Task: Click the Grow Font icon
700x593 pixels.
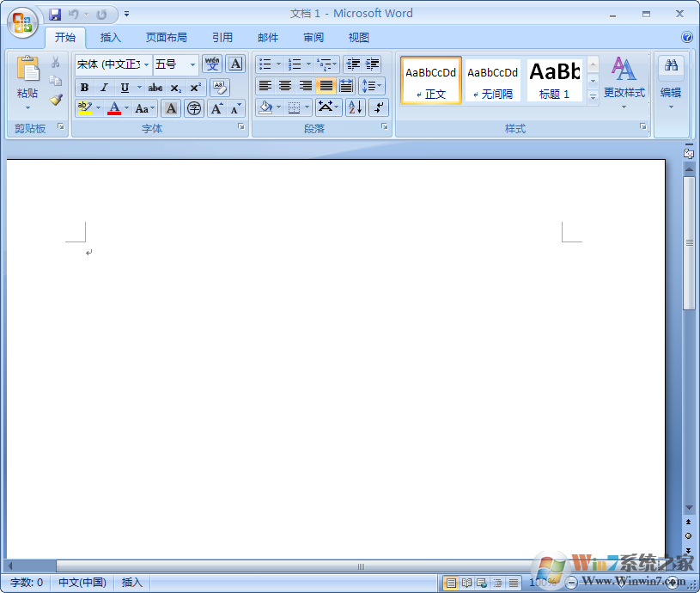Action: pos(216,108)
